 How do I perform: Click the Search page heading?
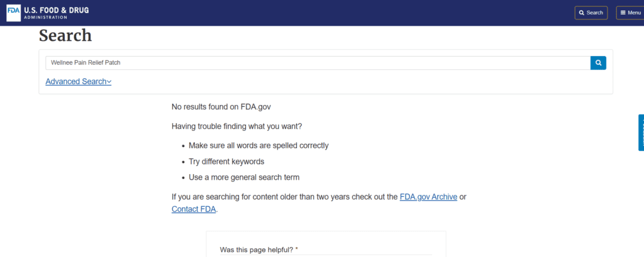click(x=65, y=36)
